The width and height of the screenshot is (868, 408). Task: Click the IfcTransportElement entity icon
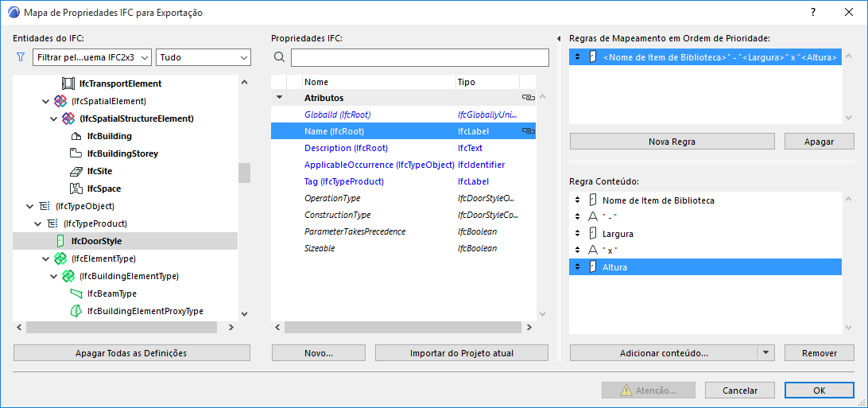click(68, 84)
